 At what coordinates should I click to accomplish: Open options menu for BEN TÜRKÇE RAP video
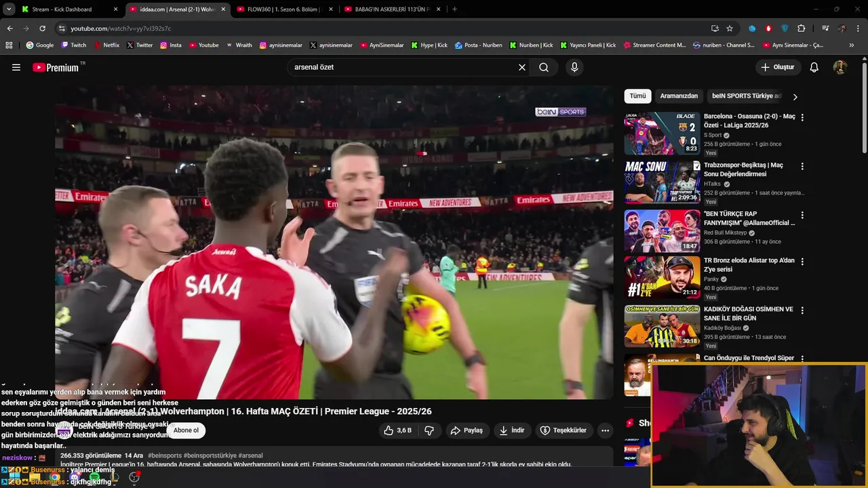(802, 215)
